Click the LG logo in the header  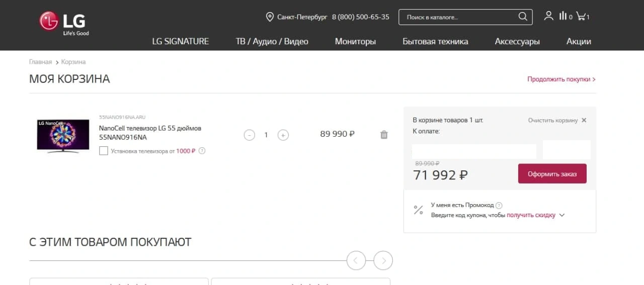click(64, 23)
